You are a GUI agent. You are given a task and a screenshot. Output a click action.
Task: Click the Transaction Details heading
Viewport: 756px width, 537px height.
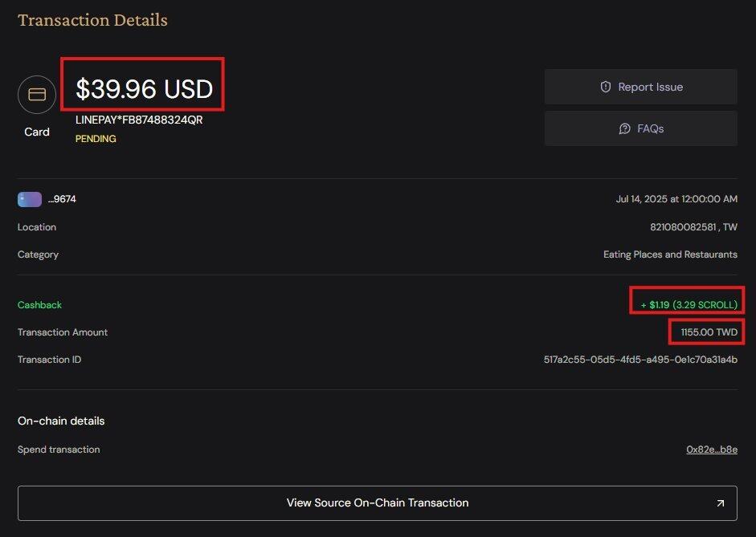92,20
